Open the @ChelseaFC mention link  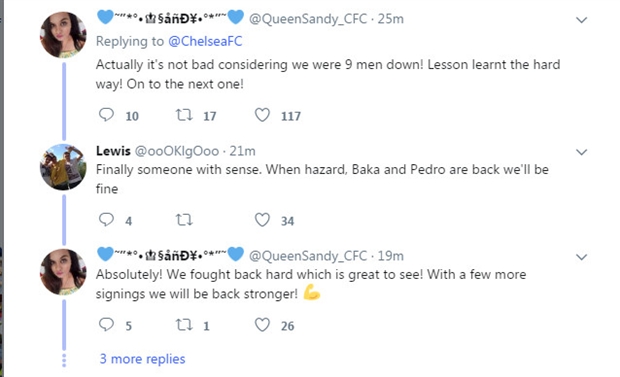point(205,41)
